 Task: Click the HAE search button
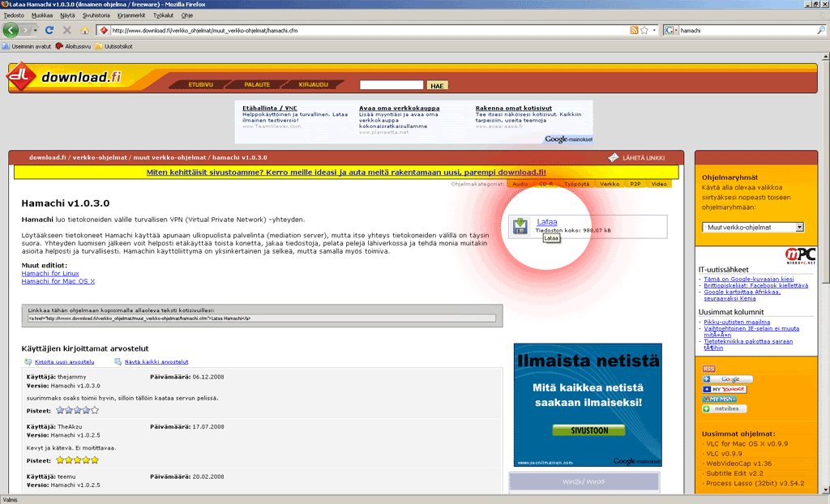[437, 86]
